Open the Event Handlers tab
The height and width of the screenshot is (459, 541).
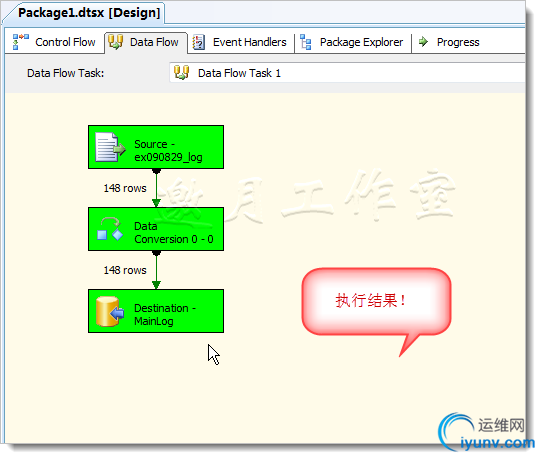pyautogui.click(x=241, y=42)
